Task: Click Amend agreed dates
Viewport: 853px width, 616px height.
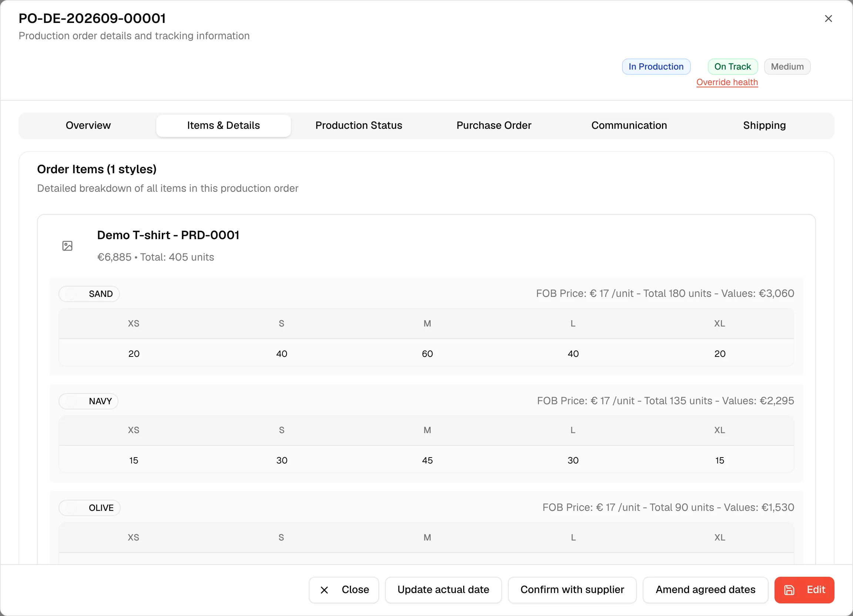Action: pyautogui.click(x=705, y=590)
